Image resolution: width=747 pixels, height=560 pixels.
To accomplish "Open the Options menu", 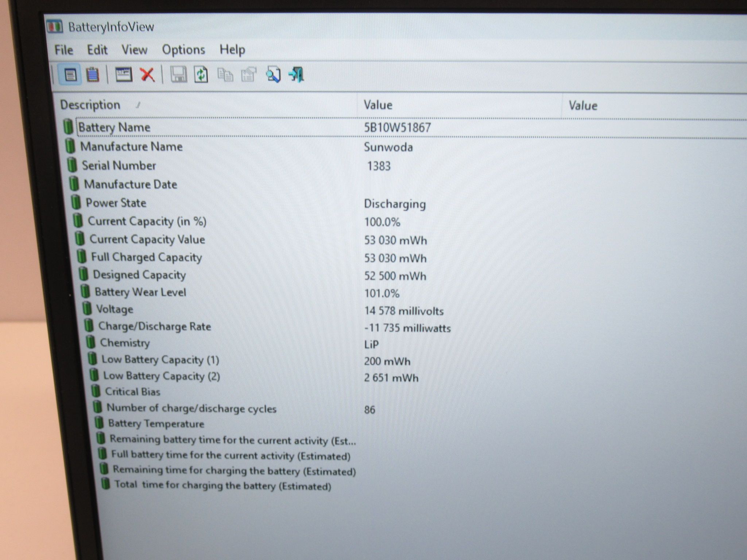I will coord(183,50).
